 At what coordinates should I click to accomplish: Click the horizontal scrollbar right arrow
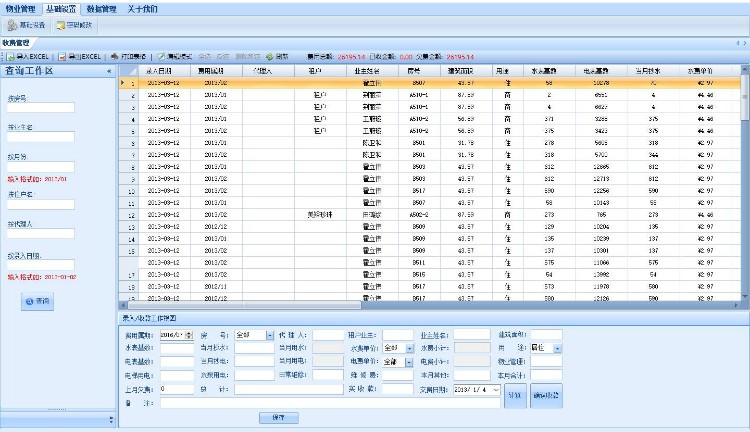[x=736, y=305]
